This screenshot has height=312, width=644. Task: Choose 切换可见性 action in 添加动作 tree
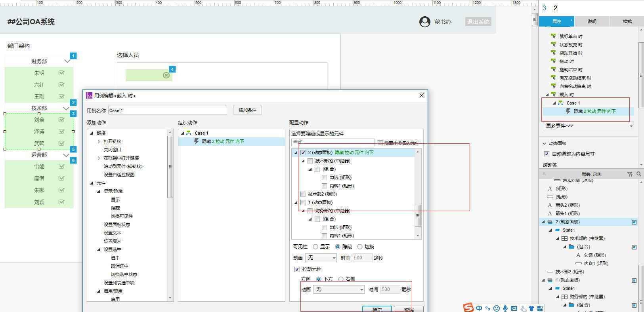pyautogui.click(x=122, y=216)
